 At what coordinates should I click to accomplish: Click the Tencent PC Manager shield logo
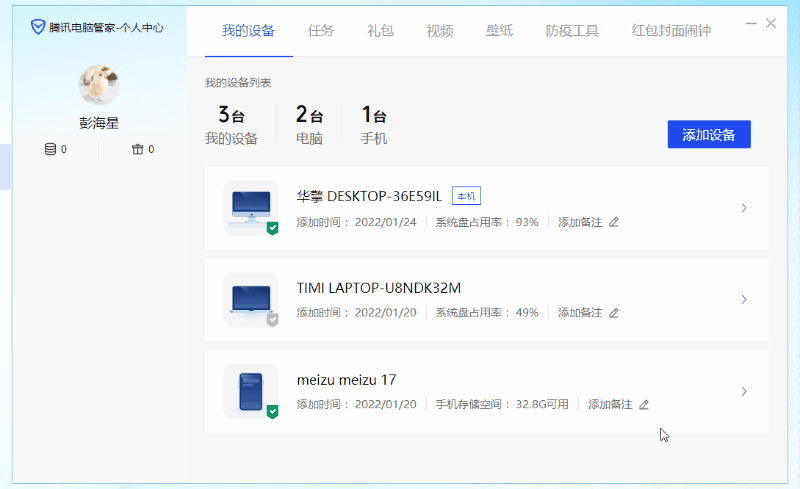38,27
